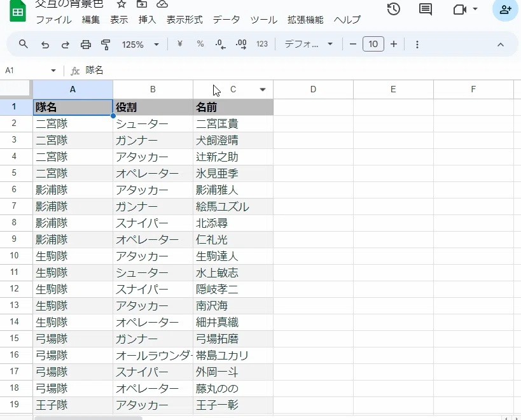
Task: Open the Google Sheets home icon
Action: (x=18, y=12)
